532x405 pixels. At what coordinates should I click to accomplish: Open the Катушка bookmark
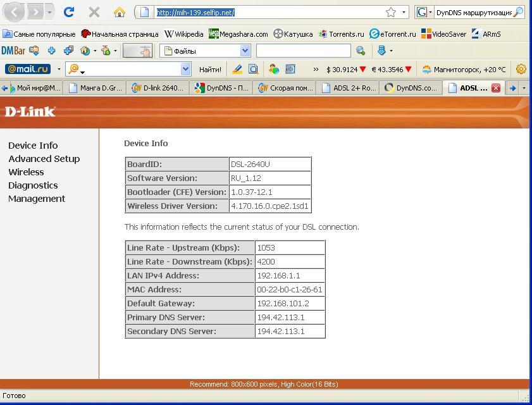pos(293,34)
